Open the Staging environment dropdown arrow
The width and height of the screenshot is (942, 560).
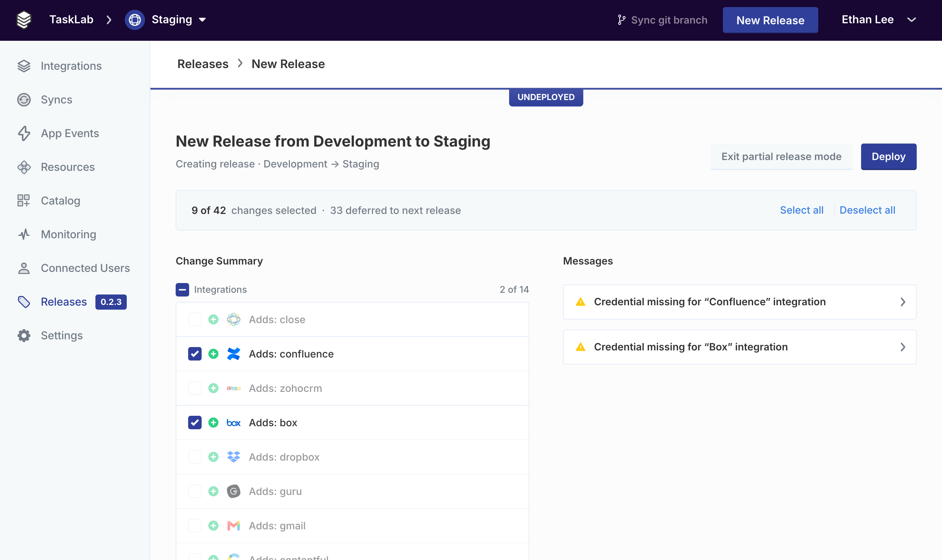click(x=202, y=20)
